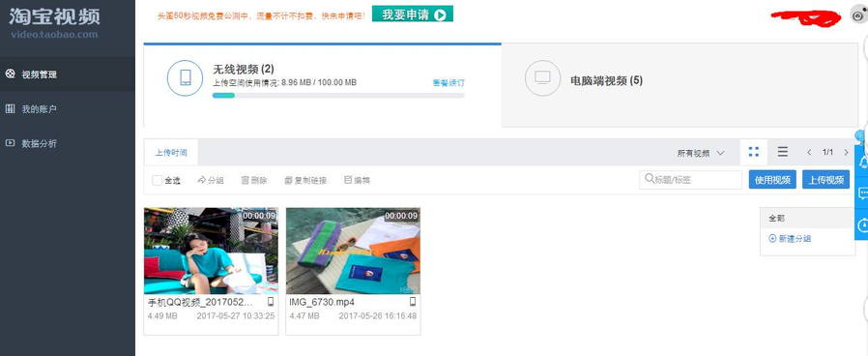Click the copy link (复制链接) icon
Image resolution: width=868 pixels, height=356 pixels.
pyautogui.click(x=288, y=180)
